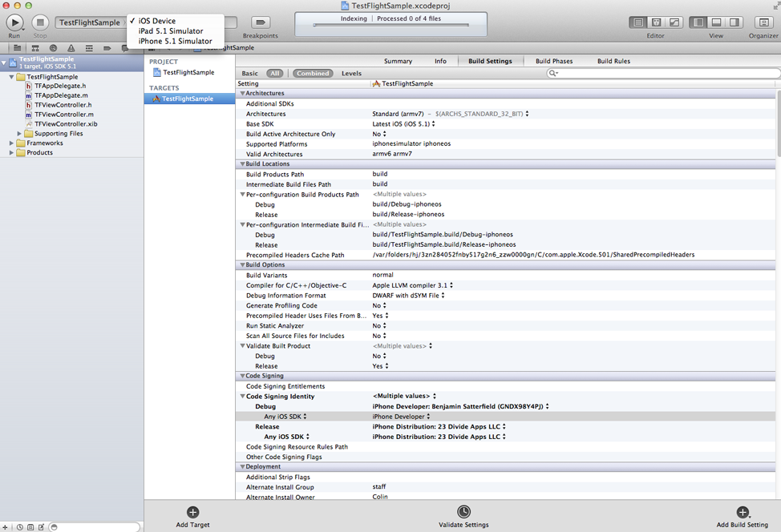Viewport: 781px width, 532px height.
Task: Toggle Build Active Architecture Only value
Action: click(379, 135)
